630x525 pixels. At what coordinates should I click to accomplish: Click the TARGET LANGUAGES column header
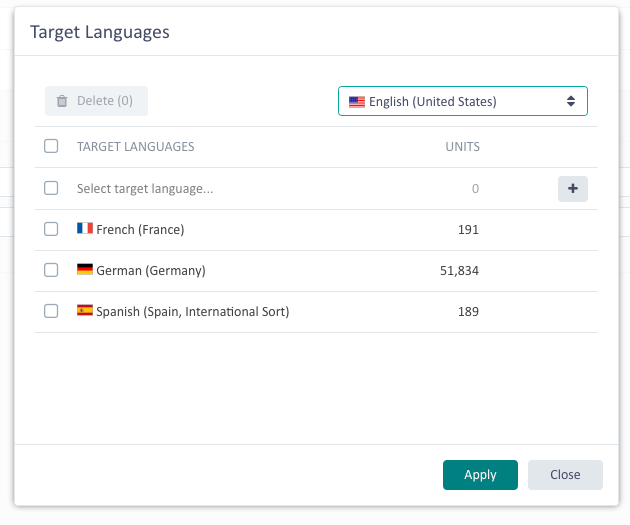point(135,147)
